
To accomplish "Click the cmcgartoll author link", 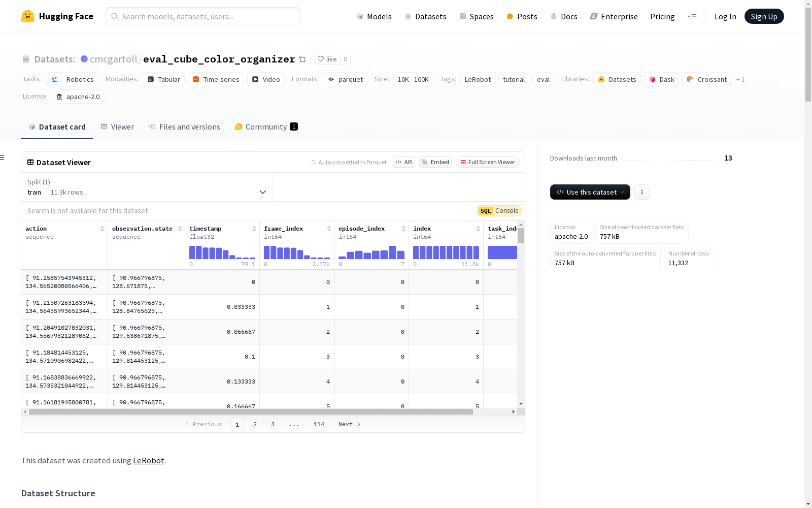I will coord(114,59).
